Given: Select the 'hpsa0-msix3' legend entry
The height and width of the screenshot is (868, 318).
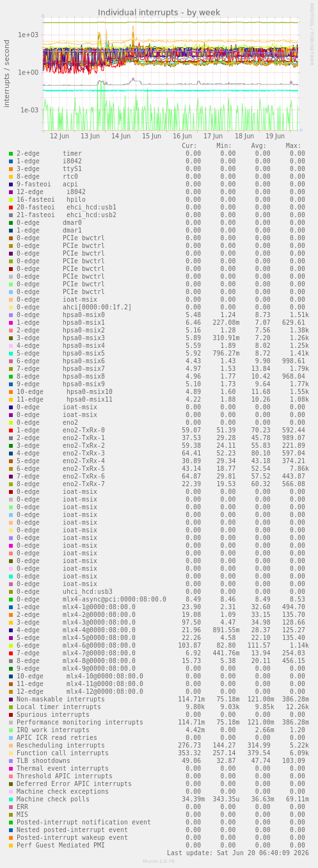Looking at the screenshot, I should [84, 338].
